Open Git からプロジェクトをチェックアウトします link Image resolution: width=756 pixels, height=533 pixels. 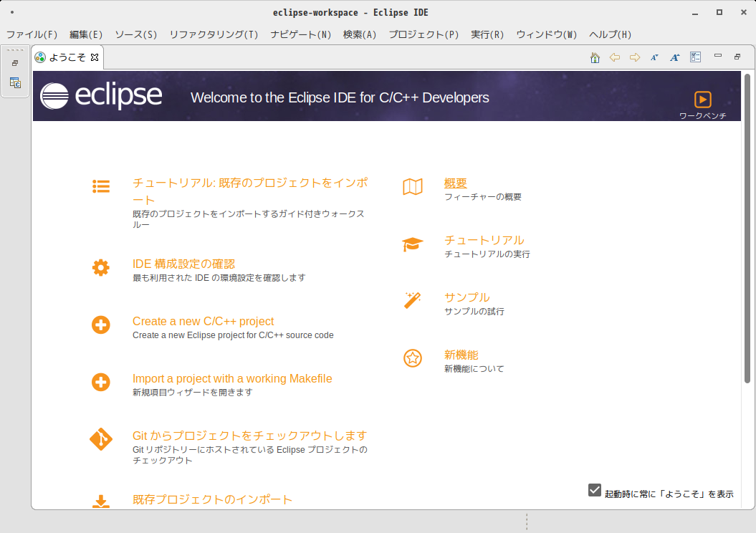click(x=250, y=436)
